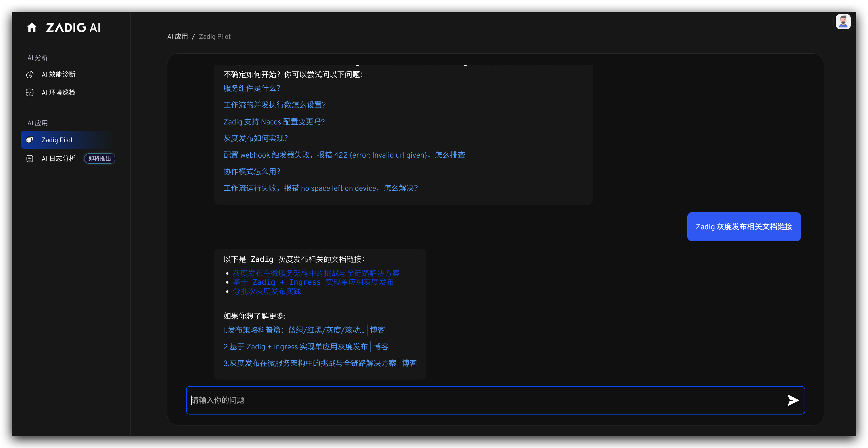This screenshot has width=868, height=448.
Task: Click the AI 效能诊断 pie chart icon
Action: pyautogui.click(x=30, y=74)
